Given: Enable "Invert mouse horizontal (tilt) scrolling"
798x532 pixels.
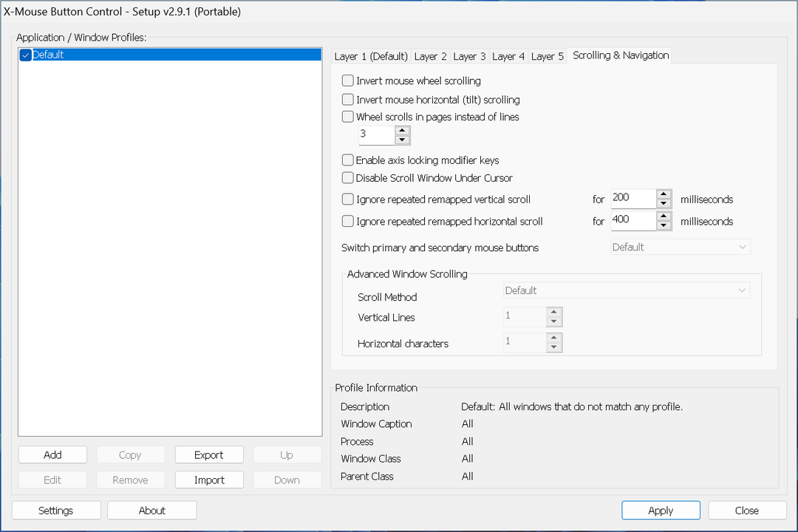Looking at the screenshot, I should pos(347,99).
